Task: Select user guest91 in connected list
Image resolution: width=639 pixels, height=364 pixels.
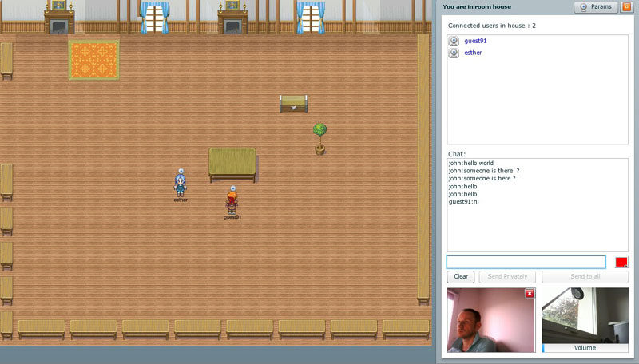Action: click(x=475, y=41)
